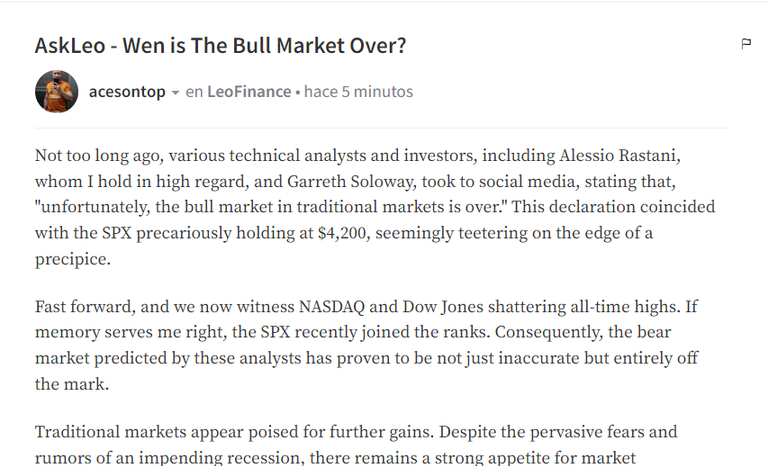Click the quoted phrase starting with "unfortunately
The width and height of the screenshot is (768, 466).
point(273,207)
